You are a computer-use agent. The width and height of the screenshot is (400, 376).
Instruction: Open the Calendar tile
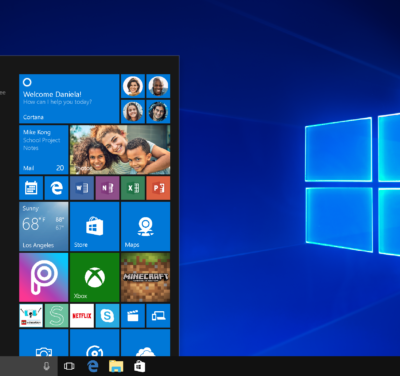pos(31,188)
